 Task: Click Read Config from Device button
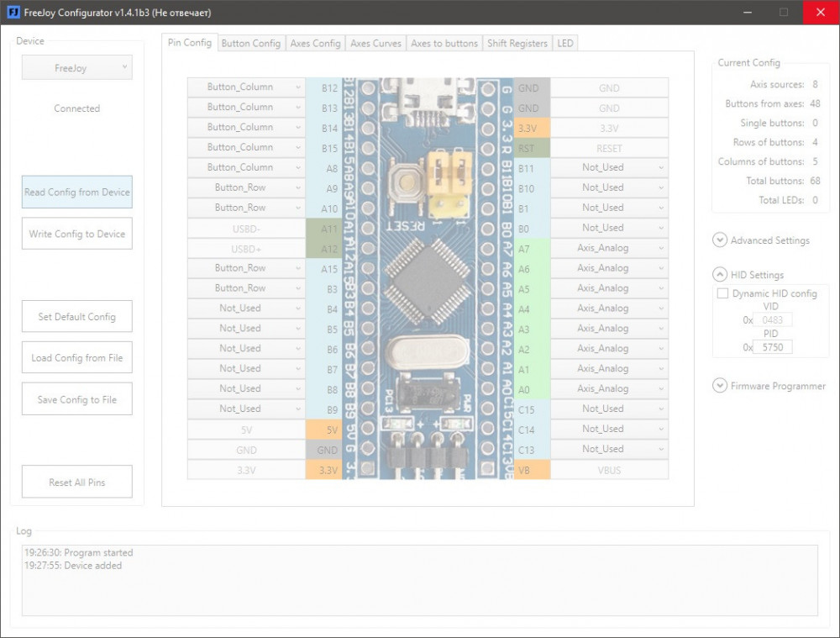tap(76, 192)
